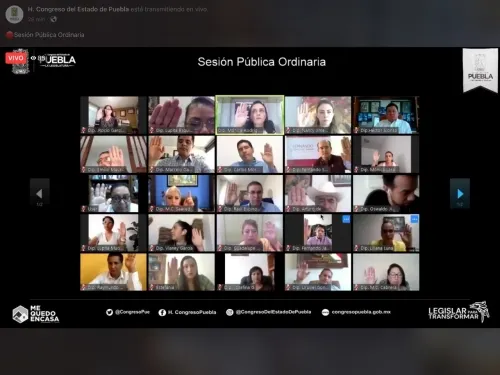Viewport: 500px width, 375px height.
Task: Select the Dip. Arturo de... cowboy hat tile
Action: [x=318, y=194]
